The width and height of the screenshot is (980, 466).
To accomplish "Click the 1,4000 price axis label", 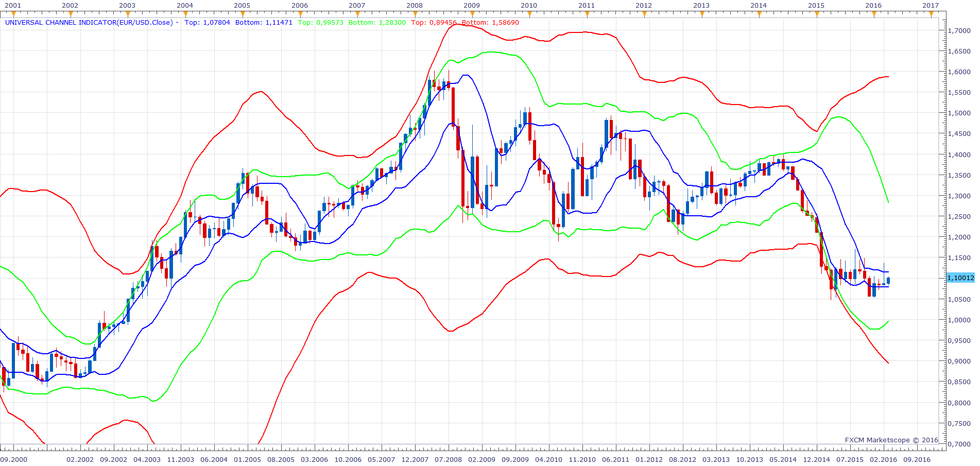I will pyautogui.click(x=959, y=154).
